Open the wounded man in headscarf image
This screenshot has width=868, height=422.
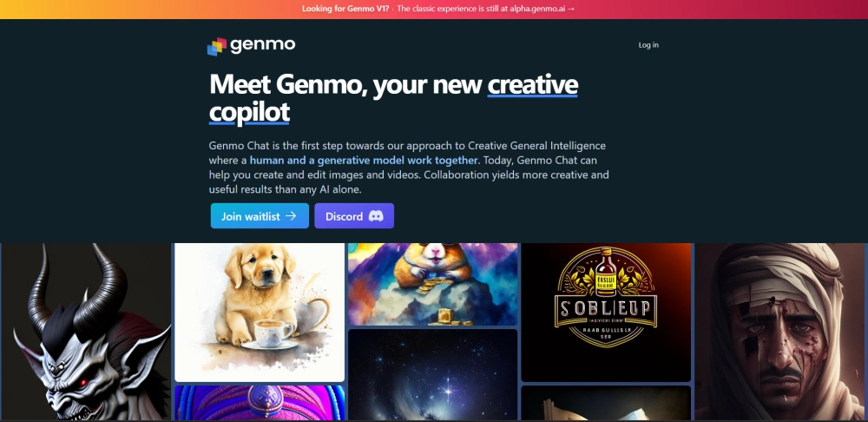(779, 331)
